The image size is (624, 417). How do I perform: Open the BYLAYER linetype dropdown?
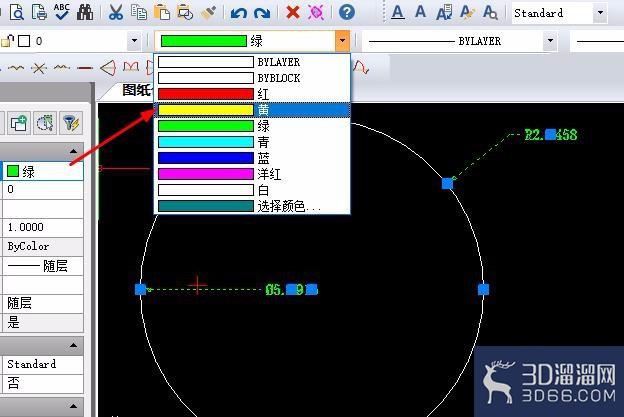coord(550,41)
